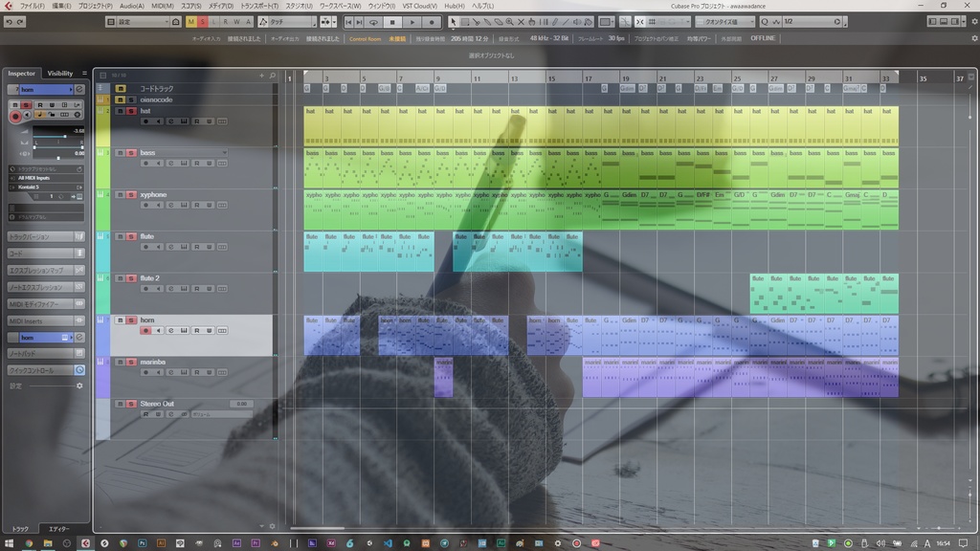Go to previous marker transport button
Viewport: 980px width, 551px height.
click(348, 22)
